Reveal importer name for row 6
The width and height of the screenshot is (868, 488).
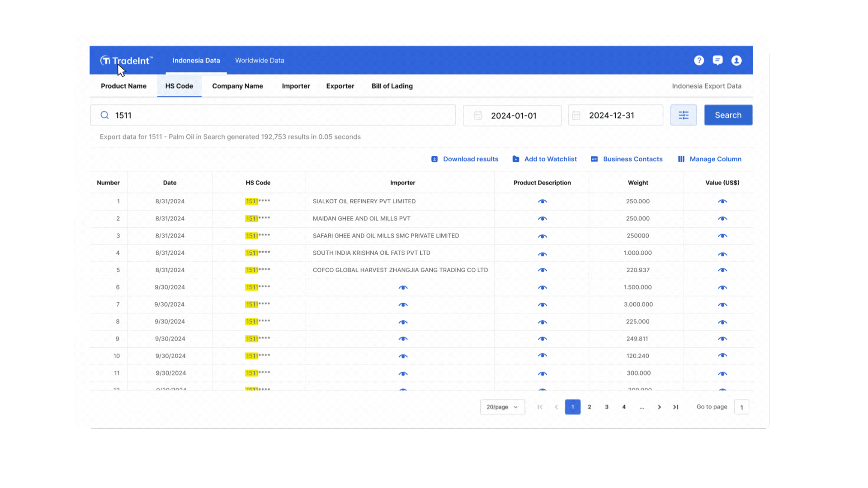coord(403,287)
